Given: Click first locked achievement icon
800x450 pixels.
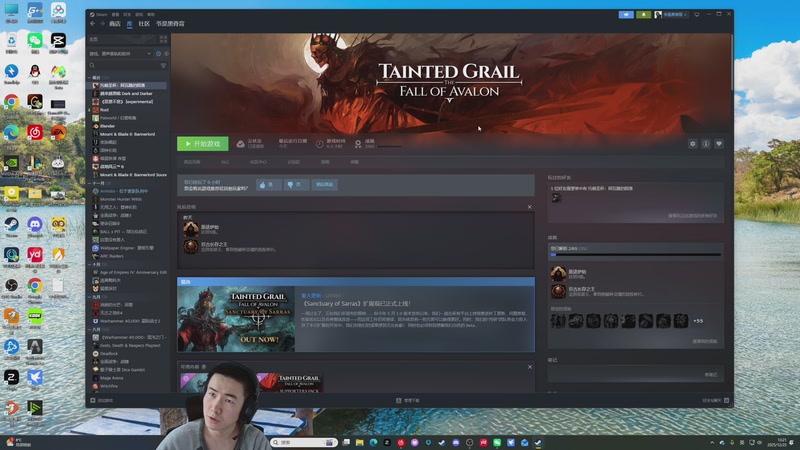Looking at the screenshot, I should click(x=558, y=321).
